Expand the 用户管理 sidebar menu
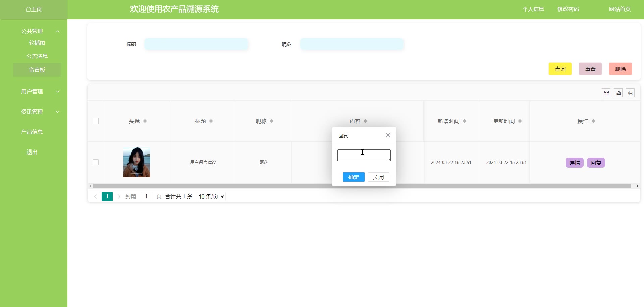This screenshot has height=307, width=644. 58,91
